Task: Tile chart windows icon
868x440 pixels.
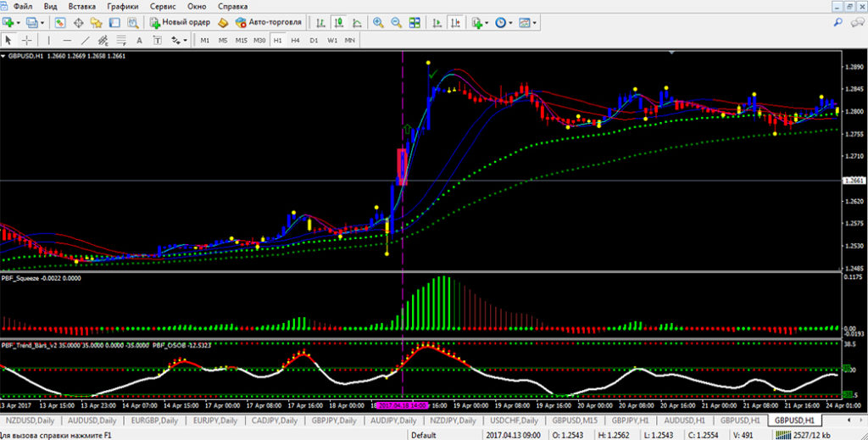Action: [415, 23]
